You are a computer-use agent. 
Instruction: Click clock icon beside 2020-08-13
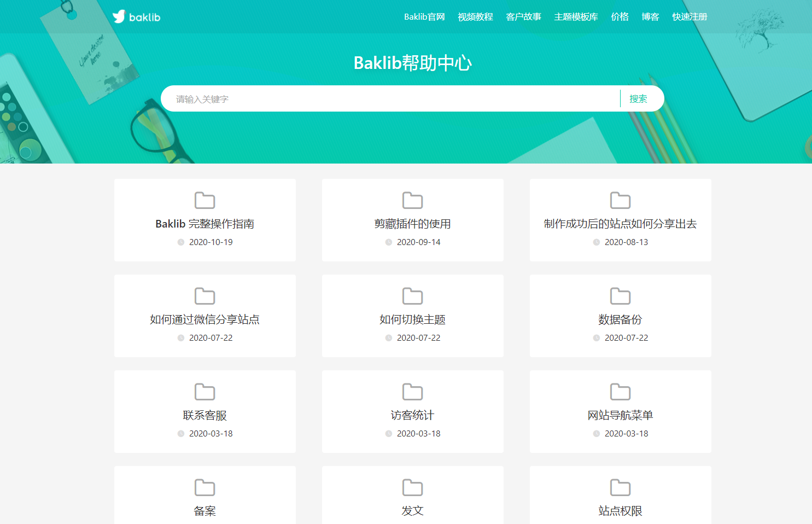click(x=597, y=242)
